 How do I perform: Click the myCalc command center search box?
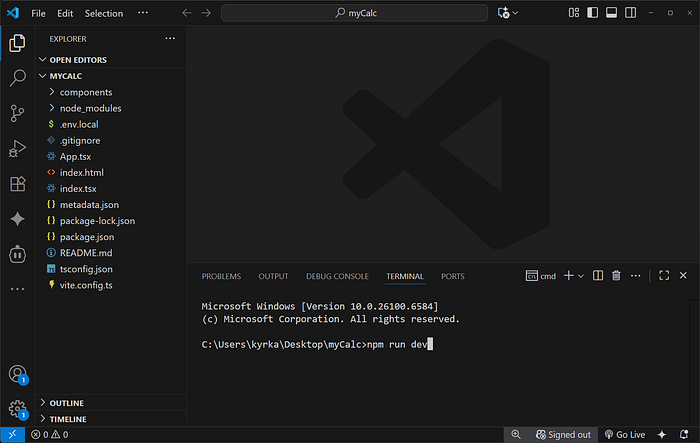[354, 13]
